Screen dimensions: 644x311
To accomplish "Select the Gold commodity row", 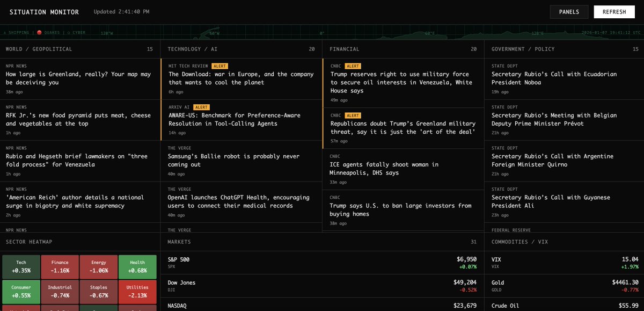I will (x=565, y=286).
